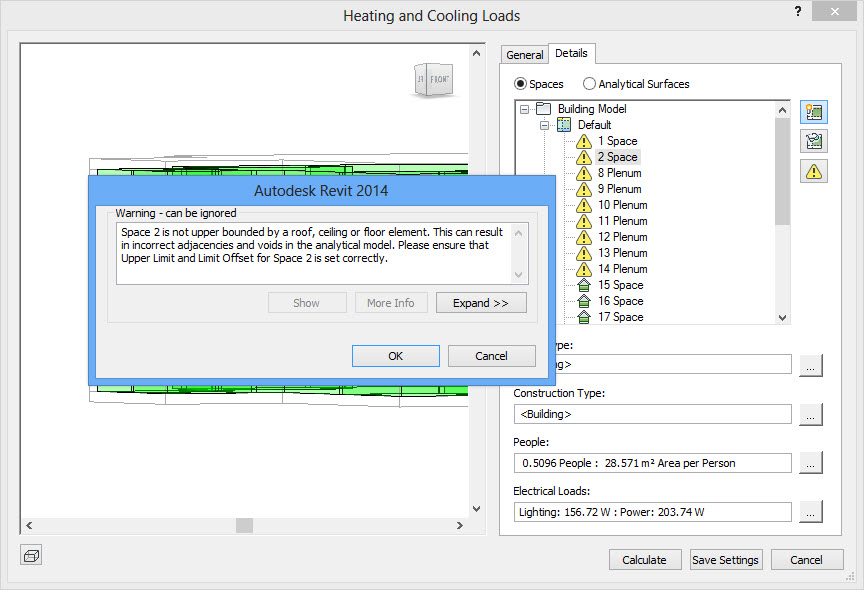Click the More Info button in the warning
The height and width of the screenshot is (590, 864).
click(391, 303)
